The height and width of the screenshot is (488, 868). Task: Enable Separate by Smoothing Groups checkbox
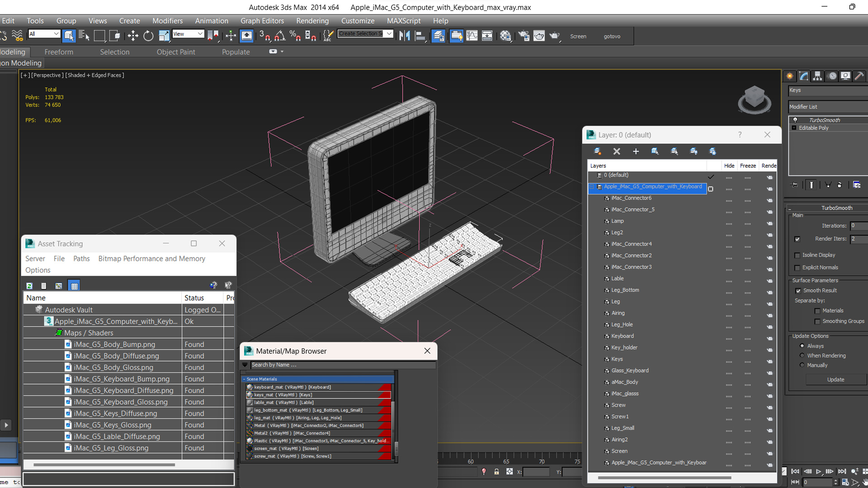pos(817,321)
